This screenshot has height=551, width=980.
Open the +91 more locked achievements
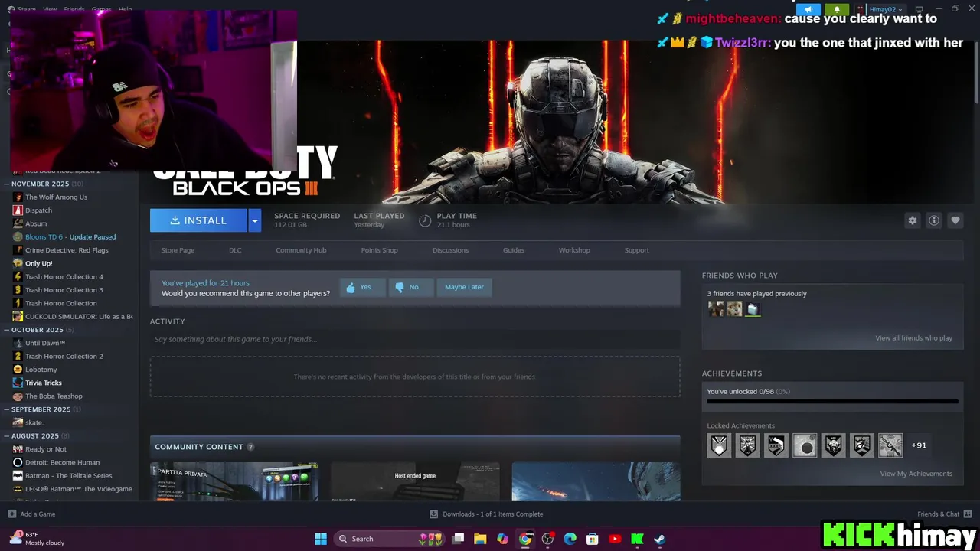[919, 445]
